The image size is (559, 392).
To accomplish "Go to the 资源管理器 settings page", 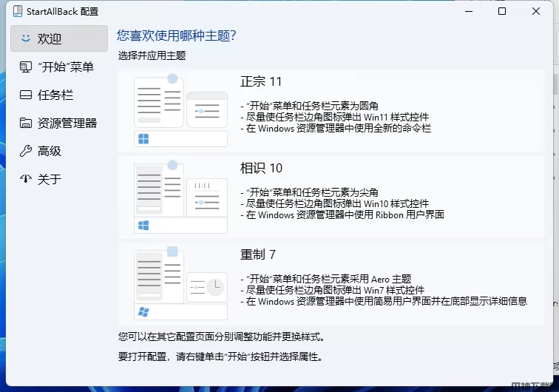I will click(x=59, y=123).
